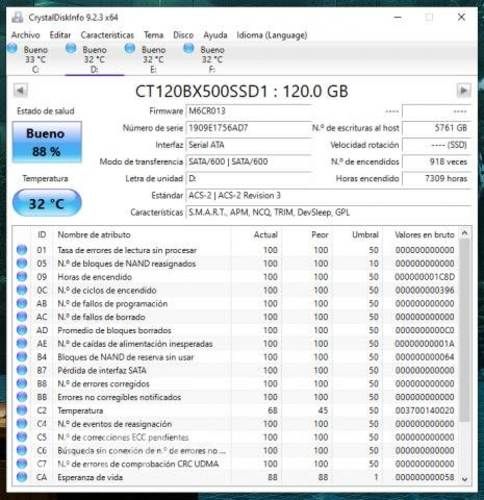The height and width of the screenshot is (500, 484).
Task: Click scroll-down arrow of attribute list
Action: pos(465,479)
